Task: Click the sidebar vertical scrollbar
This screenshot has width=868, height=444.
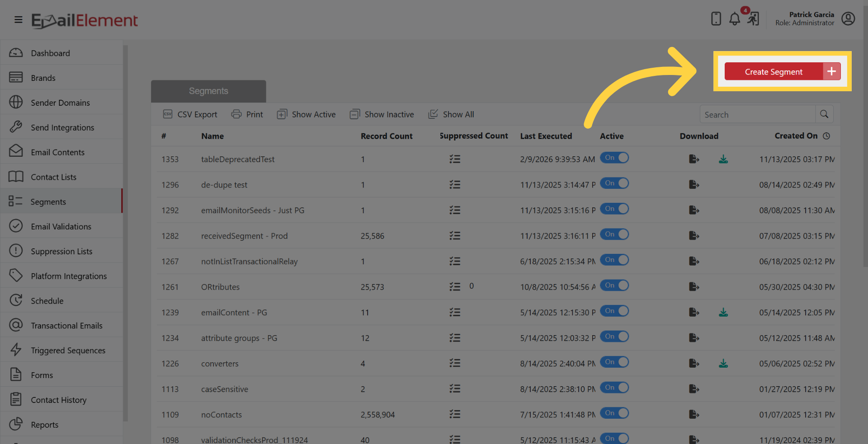Action: tap(125, 233)
